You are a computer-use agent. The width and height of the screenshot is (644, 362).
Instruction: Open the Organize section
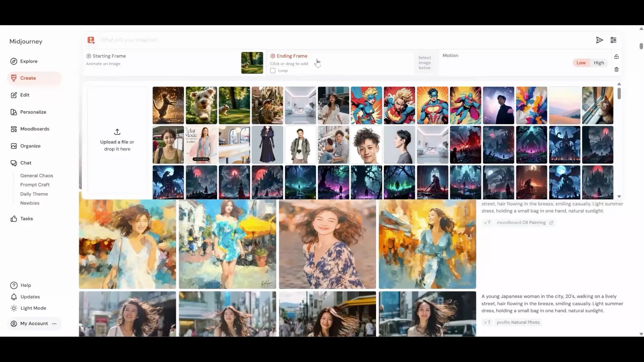pyautogui.click(x=31, y=146)
